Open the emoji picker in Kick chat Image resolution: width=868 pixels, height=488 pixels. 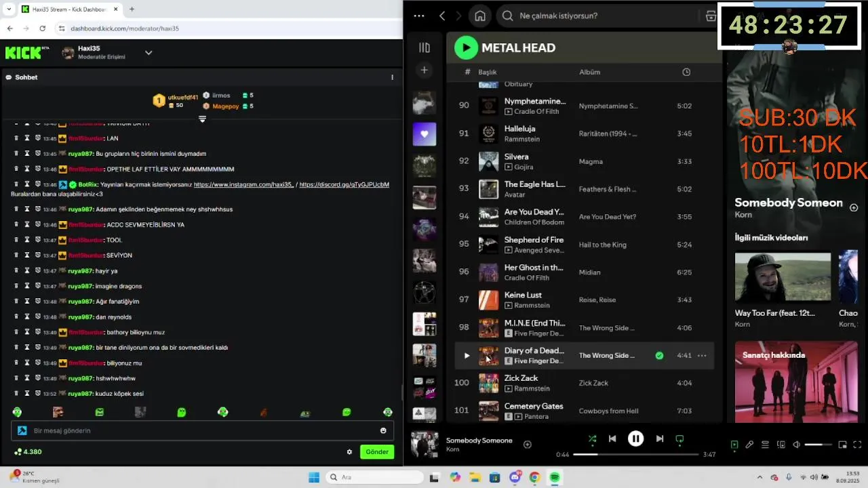[383, 430]
